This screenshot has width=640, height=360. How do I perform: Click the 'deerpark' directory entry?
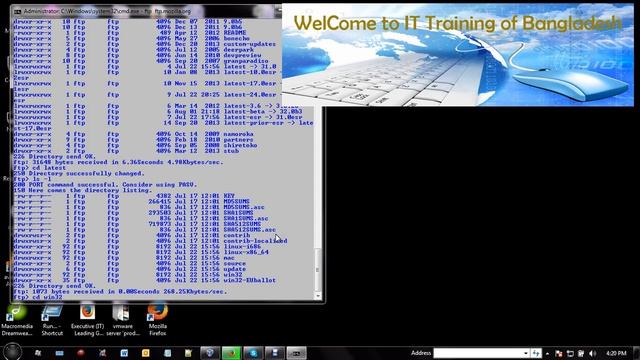point(238,49)
